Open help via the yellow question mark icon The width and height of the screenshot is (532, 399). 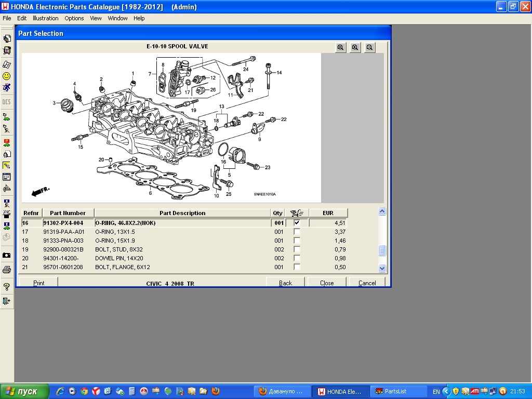click(x=6, y=287)
